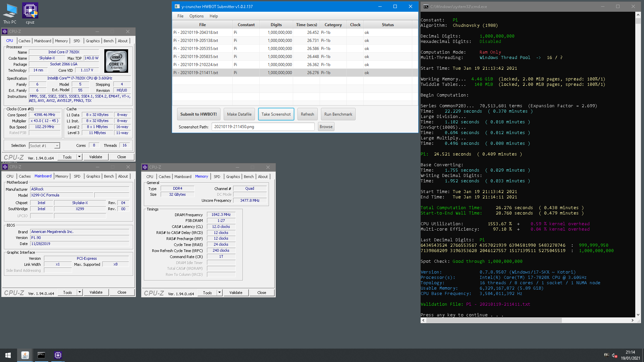Open the CPU-Z taskbar icon
The image size is (644, 362).
coord(58,355)
